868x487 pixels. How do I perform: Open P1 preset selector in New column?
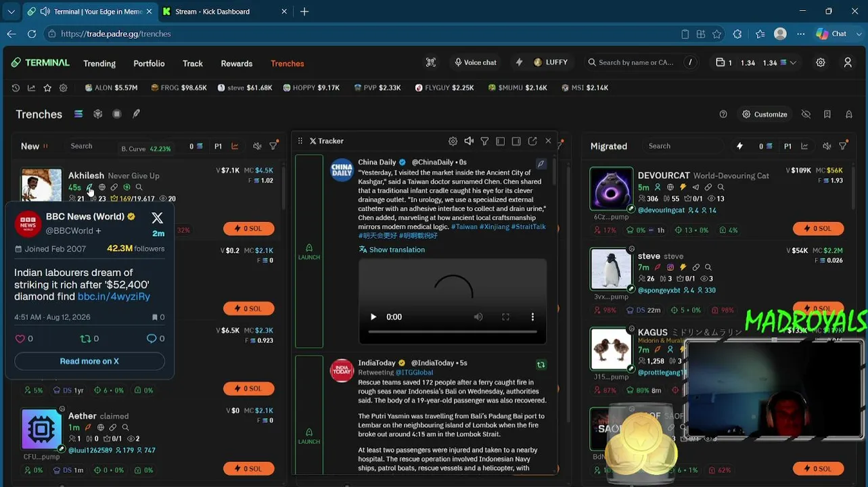pos(218,146)
